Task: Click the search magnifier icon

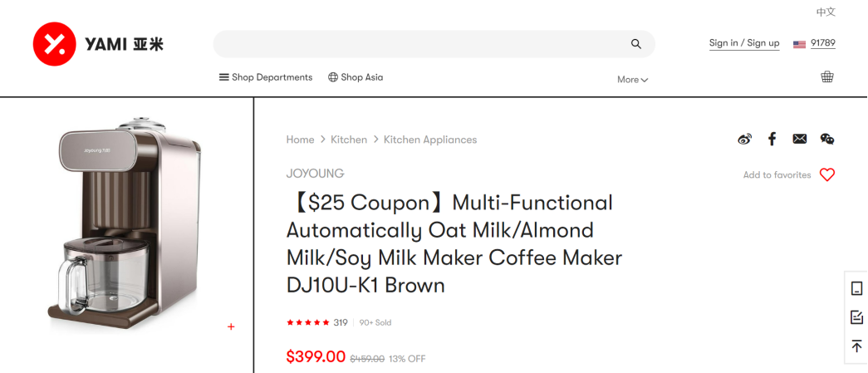Action: pos(636,44)
